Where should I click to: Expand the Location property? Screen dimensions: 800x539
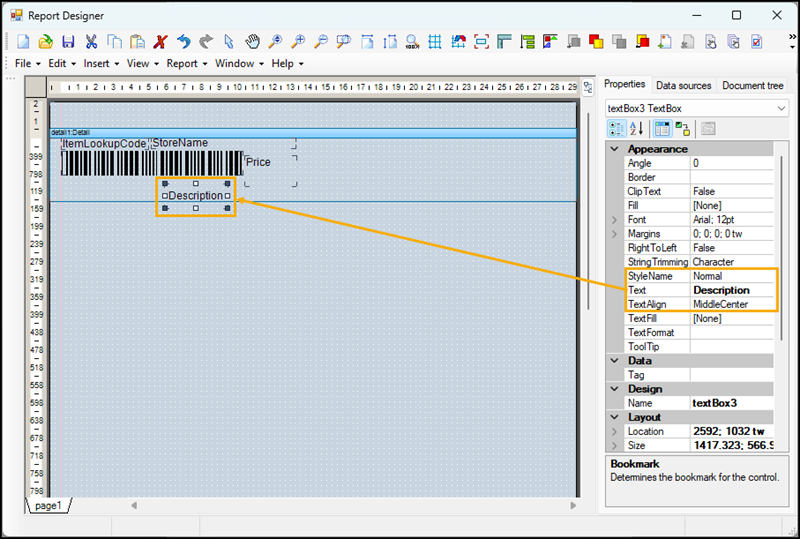tap(614, 431)
